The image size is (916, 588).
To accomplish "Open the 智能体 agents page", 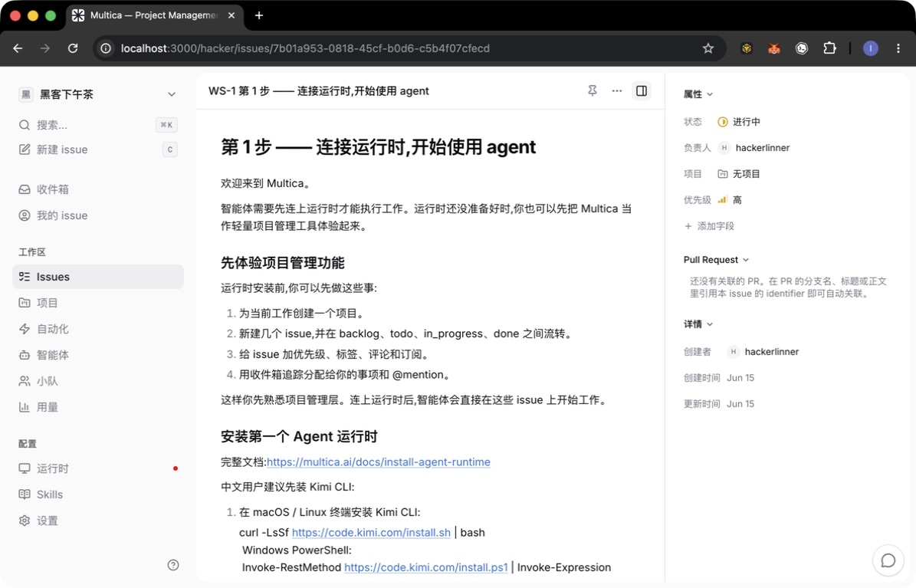I will 98,355.
